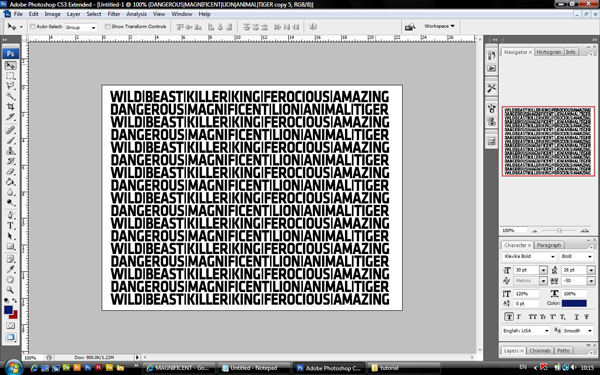
Task: Click the 120% vertical scale field
Action: tap(527, 294)
